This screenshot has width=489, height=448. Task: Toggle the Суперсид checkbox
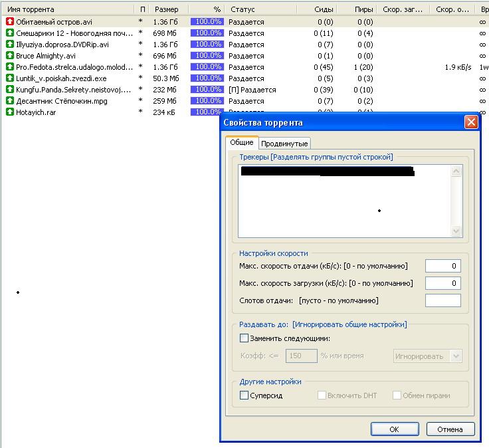[244, 395]
